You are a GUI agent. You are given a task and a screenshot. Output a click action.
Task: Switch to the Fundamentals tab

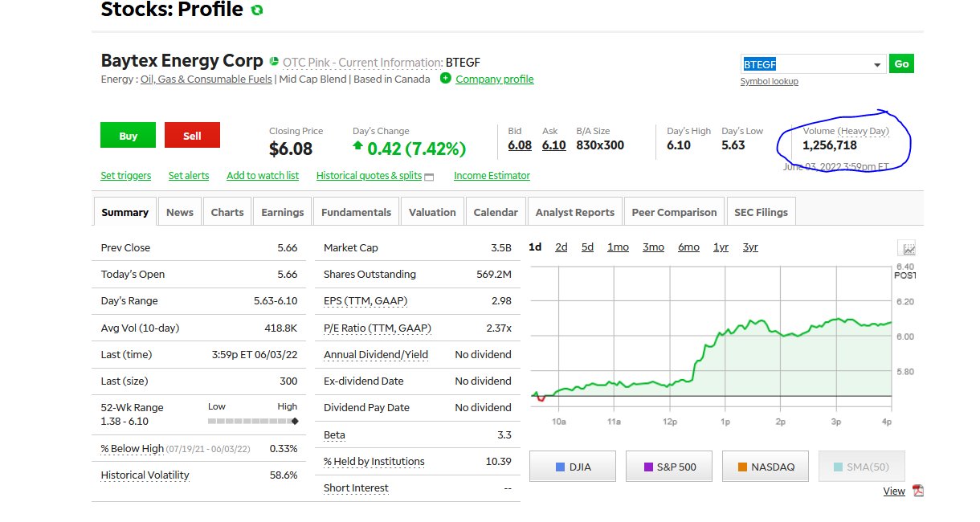click(x=356, y=212)
